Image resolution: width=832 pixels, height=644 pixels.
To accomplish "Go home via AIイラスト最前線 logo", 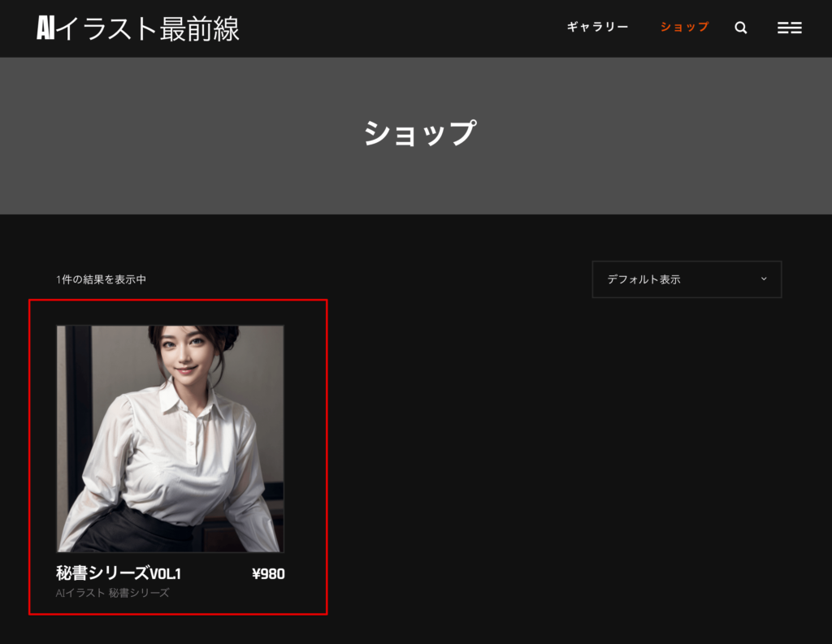I will [138, 28].
